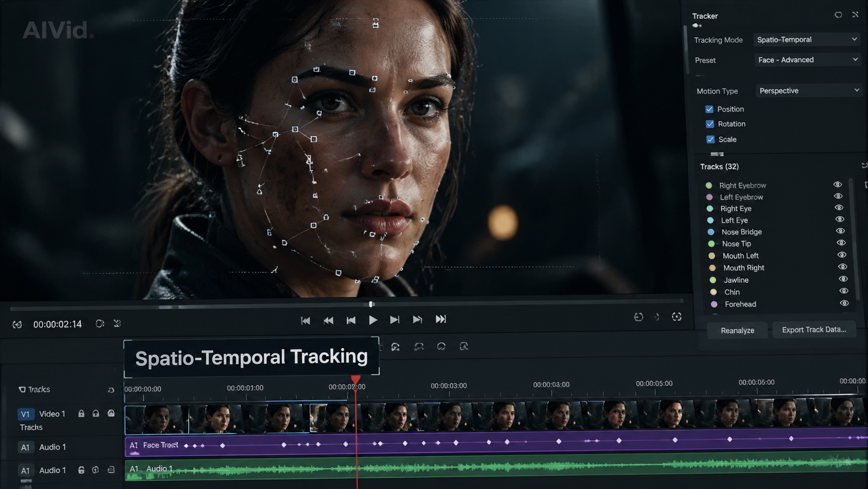Toggle visibility of the Forehead track
Screen dimensions: 868x489
point(844,303)
